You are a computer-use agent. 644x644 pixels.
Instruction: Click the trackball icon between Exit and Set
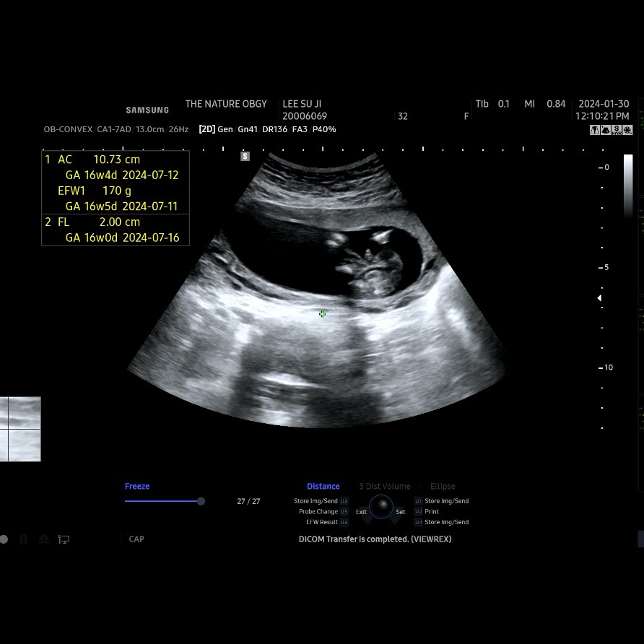380,507
